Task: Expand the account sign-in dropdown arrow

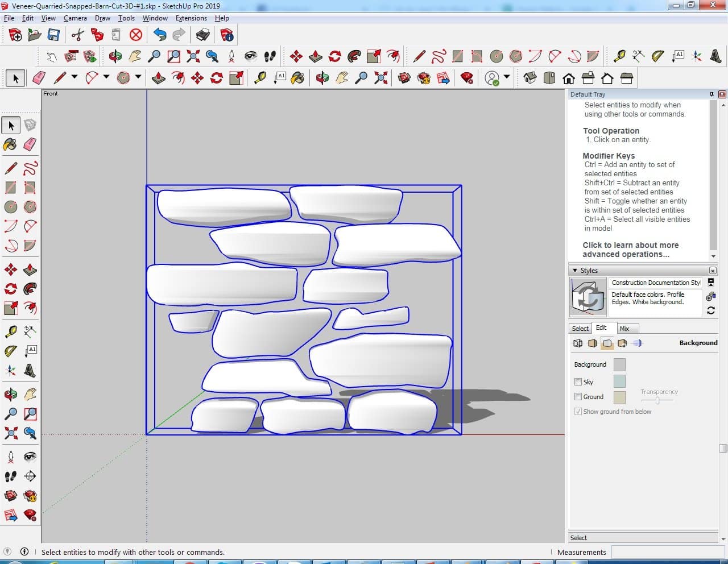Action: click(x=506, y=77)
